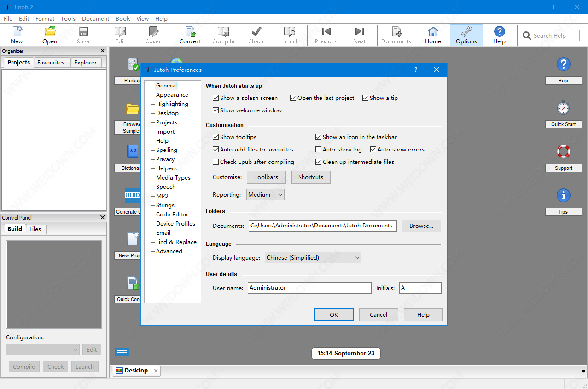Select Device Profiles in preferences tree
Viewport: 588px width, 389px height.
[x=175, y=224]
